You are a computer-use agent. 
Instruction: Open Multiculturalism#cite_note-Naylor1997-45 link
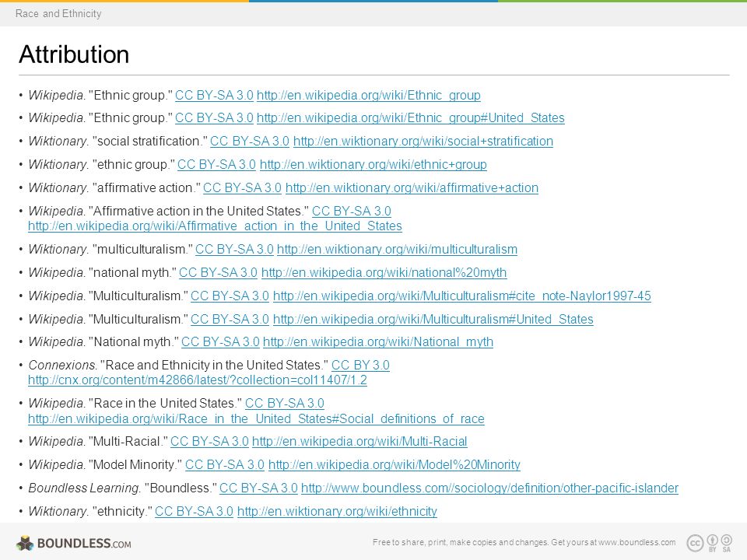pyautogui.click(x=461, y=296)
